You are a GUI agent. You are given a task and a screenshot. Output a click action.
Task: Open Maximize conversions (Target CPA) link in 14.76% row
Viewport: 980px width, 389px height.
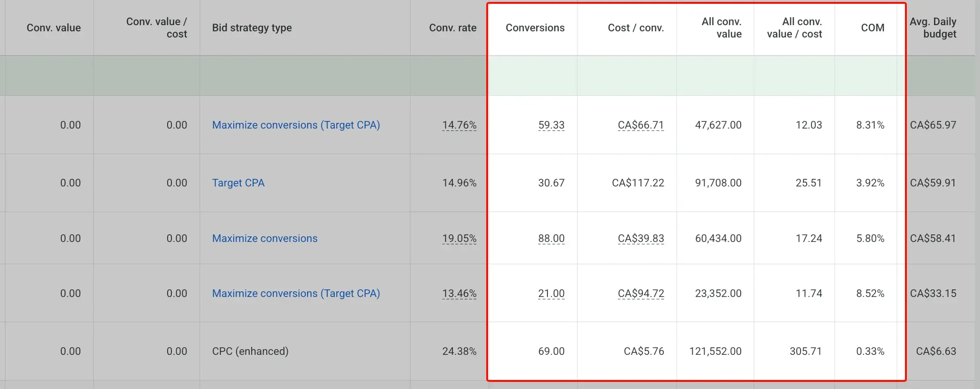(x=296, y=125)
